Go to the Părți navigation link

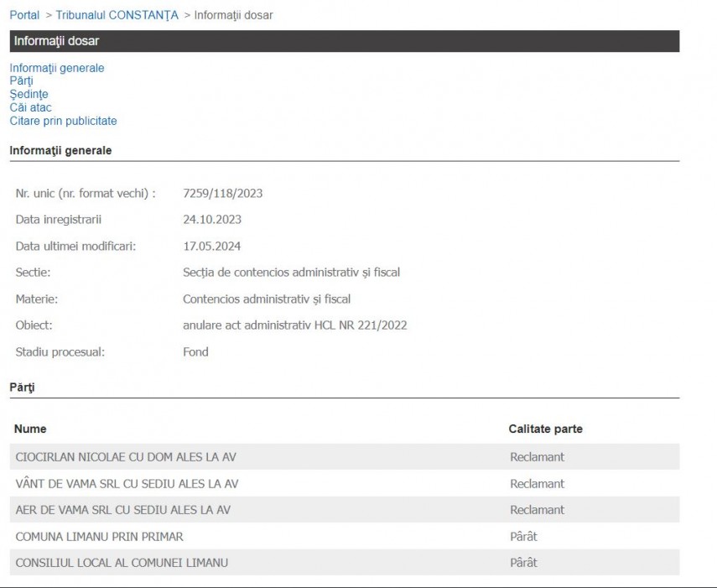click(22, 81)
